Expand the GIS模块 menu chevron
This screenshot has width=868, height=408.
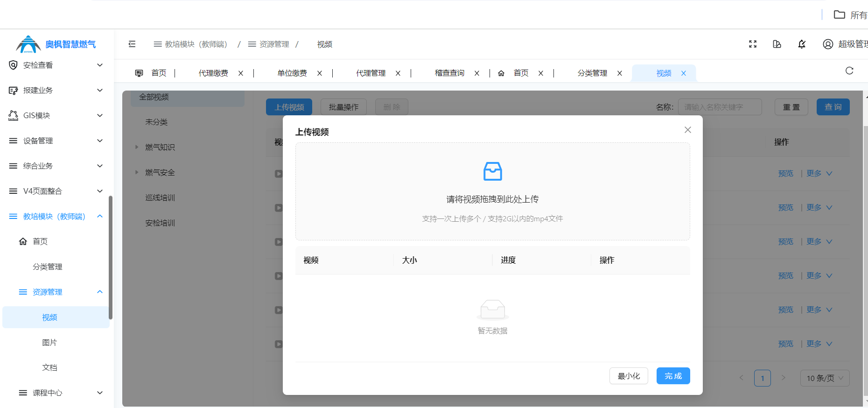(x=100, y=115)
